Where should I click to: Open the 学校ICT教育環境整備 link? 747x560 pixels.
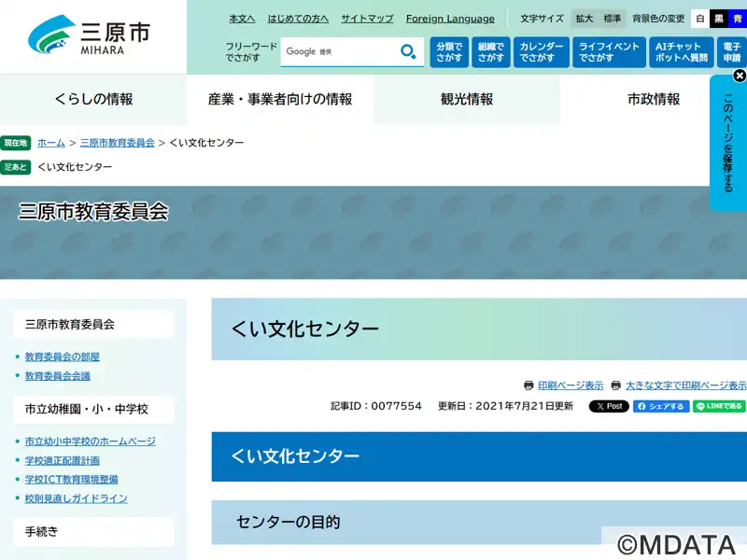click(72, 479)
